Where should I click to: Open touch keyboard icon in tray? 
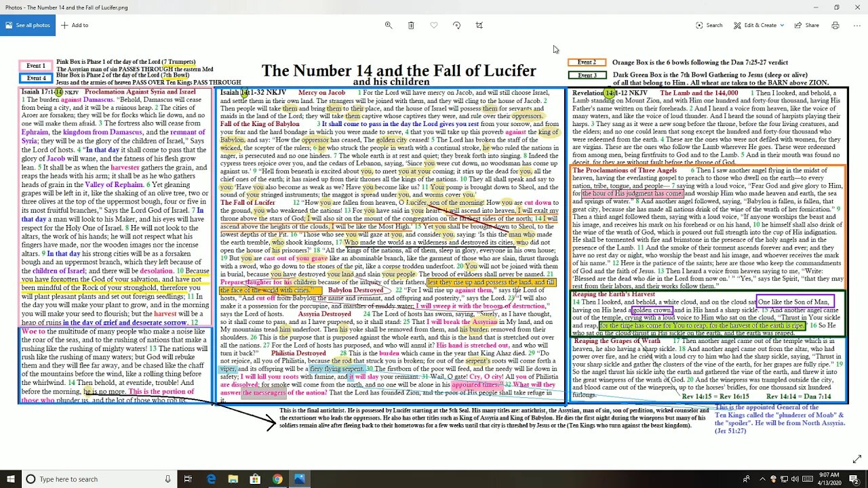tap(807, 479)
